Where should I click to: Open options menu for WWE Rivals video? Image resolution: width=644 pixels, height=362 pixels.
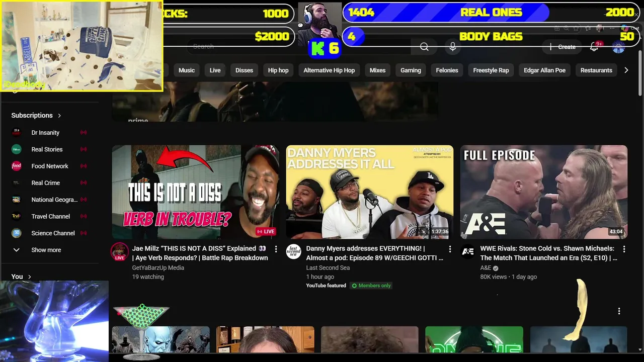point(624,249)
